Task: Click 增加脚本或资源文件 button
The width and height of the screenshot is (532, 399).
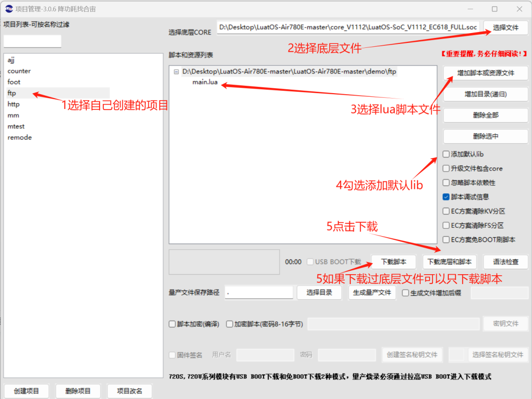Action: (486, 73)
